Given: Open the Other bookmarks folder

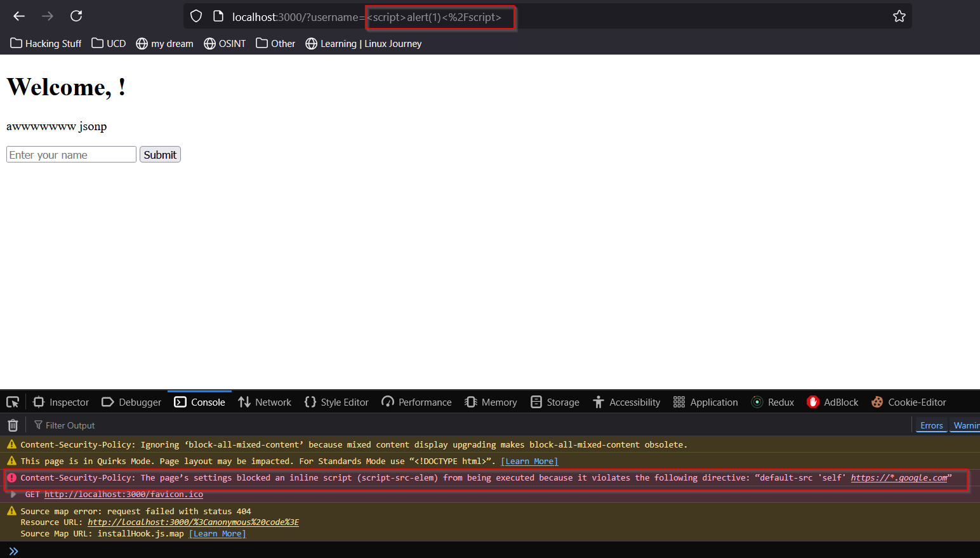Looking at the screenshot, I should coord(275,43).
